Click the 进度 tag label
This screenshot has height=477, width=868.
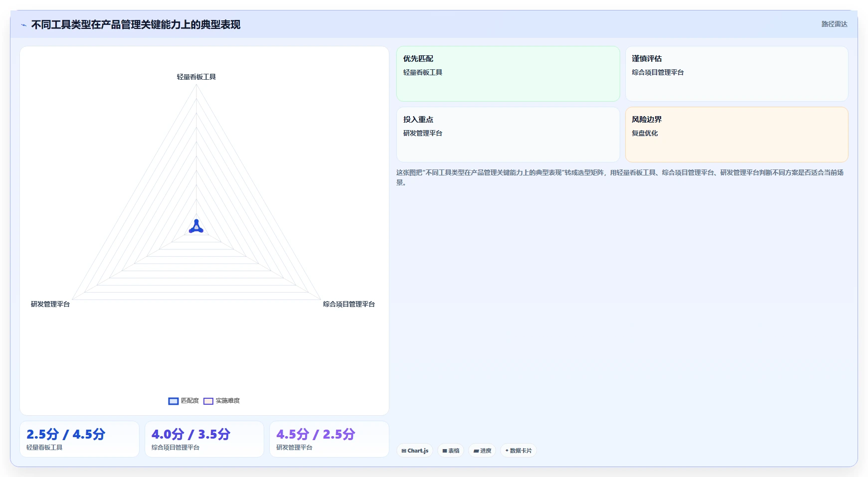(x=486, y=451)
